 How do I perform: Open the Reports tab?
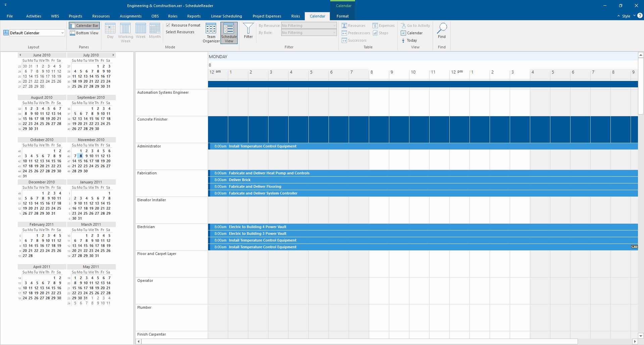[194, 16]
